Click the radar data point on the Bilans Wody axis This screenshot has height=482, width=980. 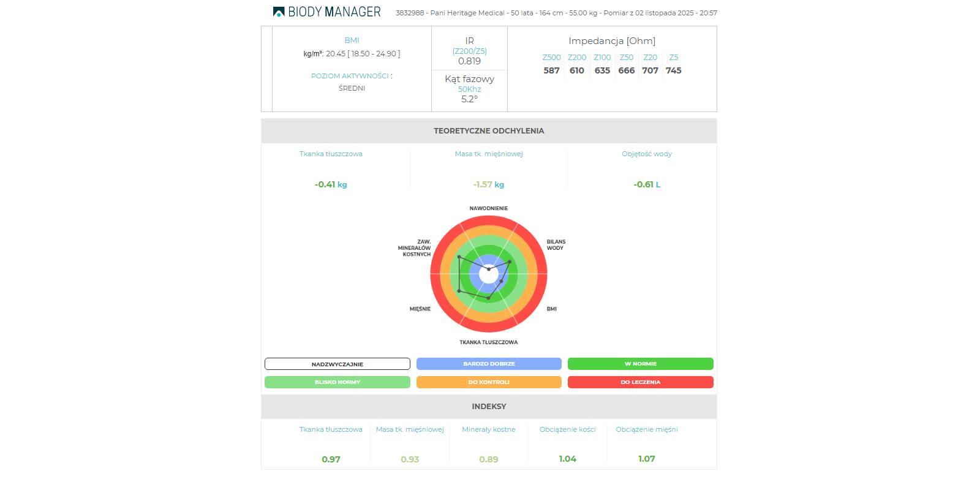(x=510, y=262)
